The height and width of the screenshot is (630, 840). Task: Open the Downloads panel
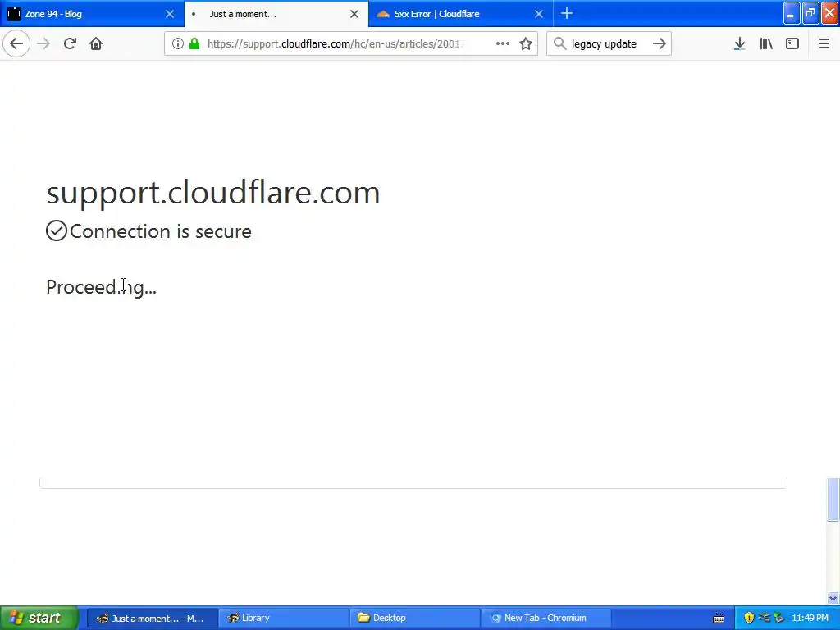point(740,43)
